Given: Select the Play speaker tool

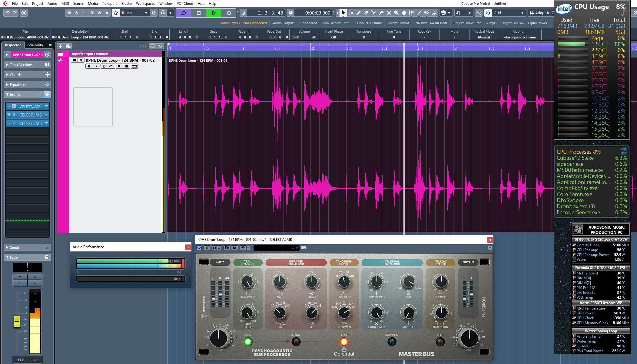Looking at the screenshot, I should (426, 13).
